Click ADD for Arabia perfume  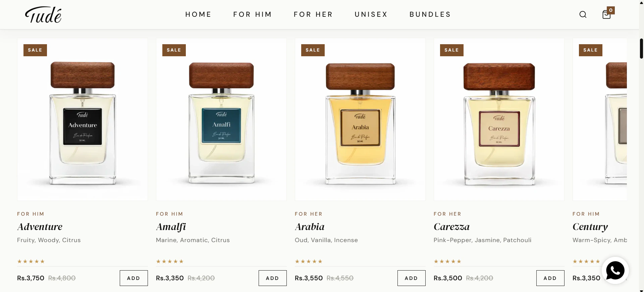pos(411,278)
